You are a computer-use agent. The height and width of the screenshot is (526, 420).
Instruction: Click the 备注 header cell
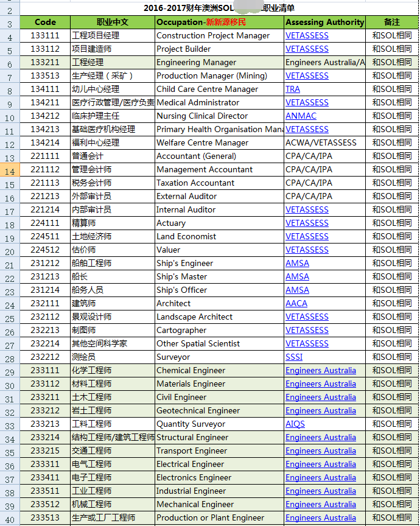pyautogui.click(x=392, y=23)
